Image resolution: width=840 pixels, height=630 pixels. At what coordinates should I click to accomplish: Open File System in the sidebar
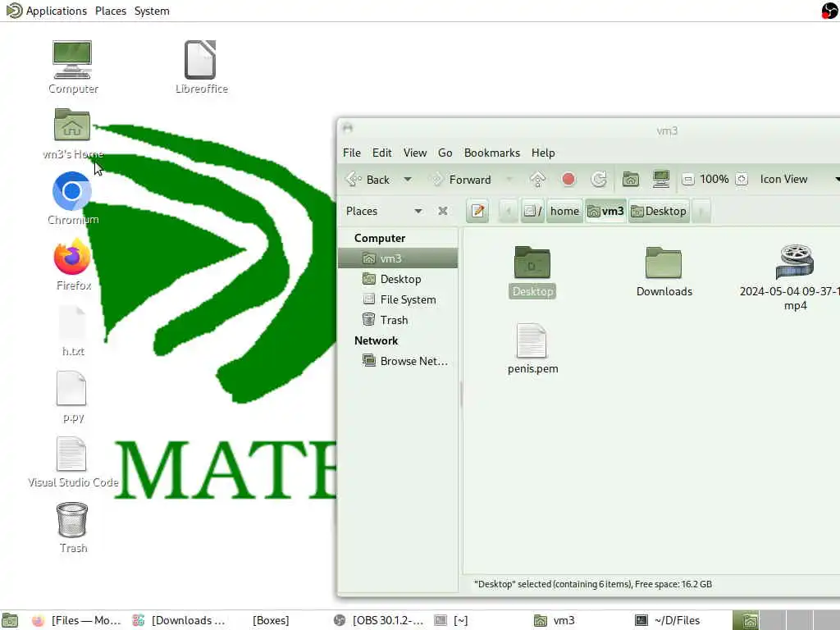pos(398,299)
